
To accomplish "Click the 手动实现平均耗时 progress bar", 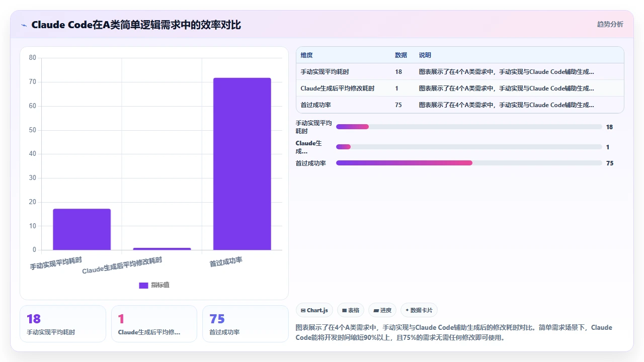I will click(x=469, y=127).
